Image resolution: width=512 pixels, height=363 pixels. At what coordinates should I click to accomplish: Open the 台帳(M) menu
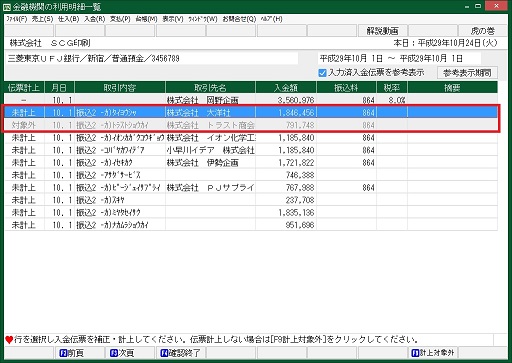point(146,19)
